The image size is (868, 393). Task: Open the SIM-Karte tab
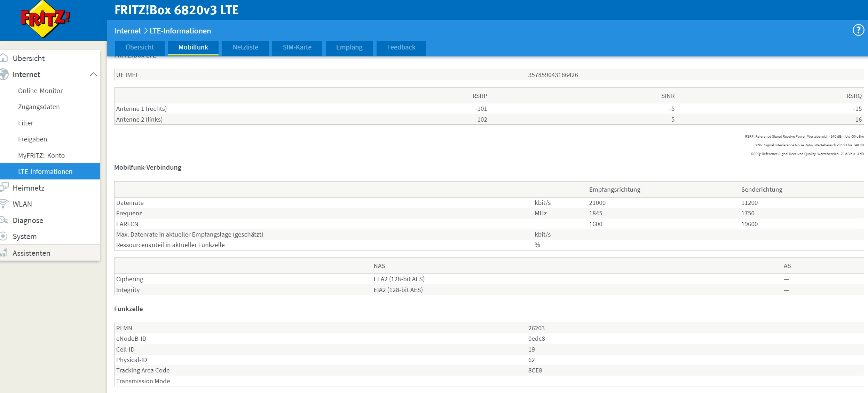[297, 47]
